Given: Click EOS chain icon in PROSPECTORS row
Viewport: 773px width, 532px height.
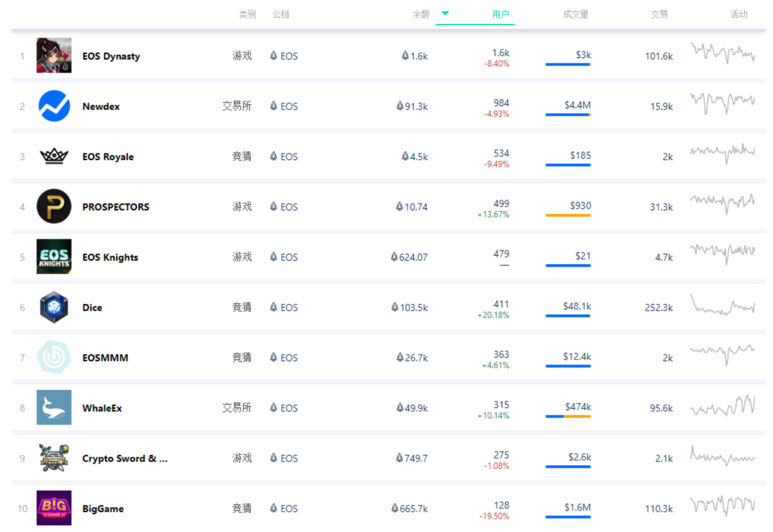Looking at the screenshot, I should pos(273,206).
